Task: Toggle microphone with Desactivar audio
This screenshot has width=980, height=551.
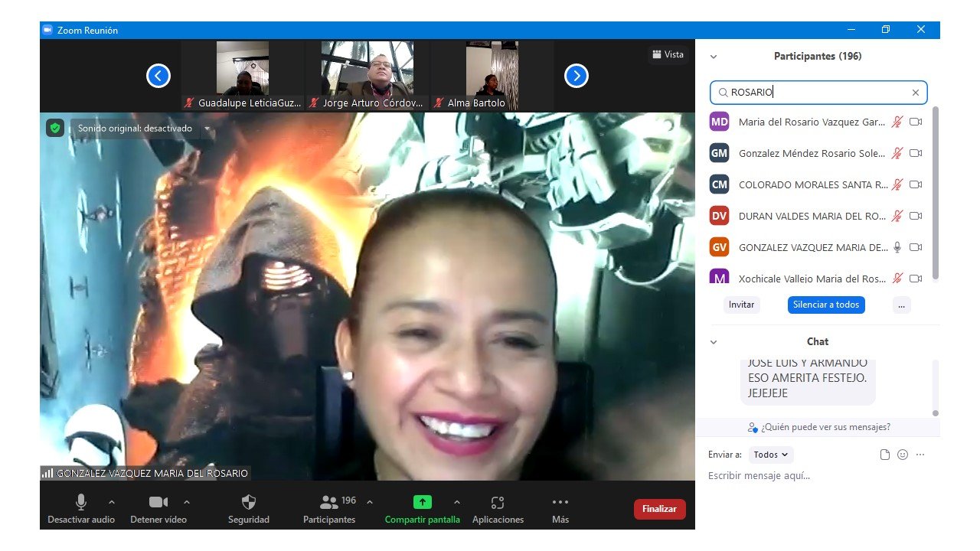Action: [x=80, y=503]
